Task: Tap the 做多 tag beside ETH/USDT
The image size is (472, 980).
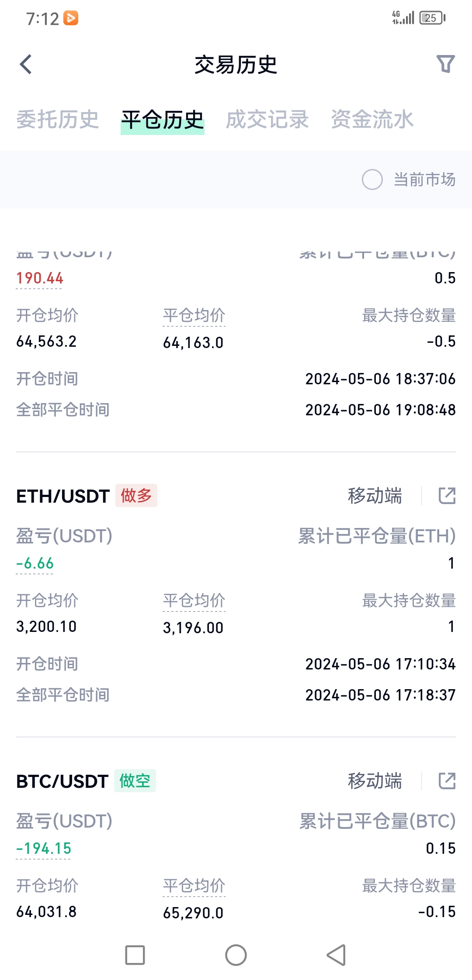Action: [136, 496]
